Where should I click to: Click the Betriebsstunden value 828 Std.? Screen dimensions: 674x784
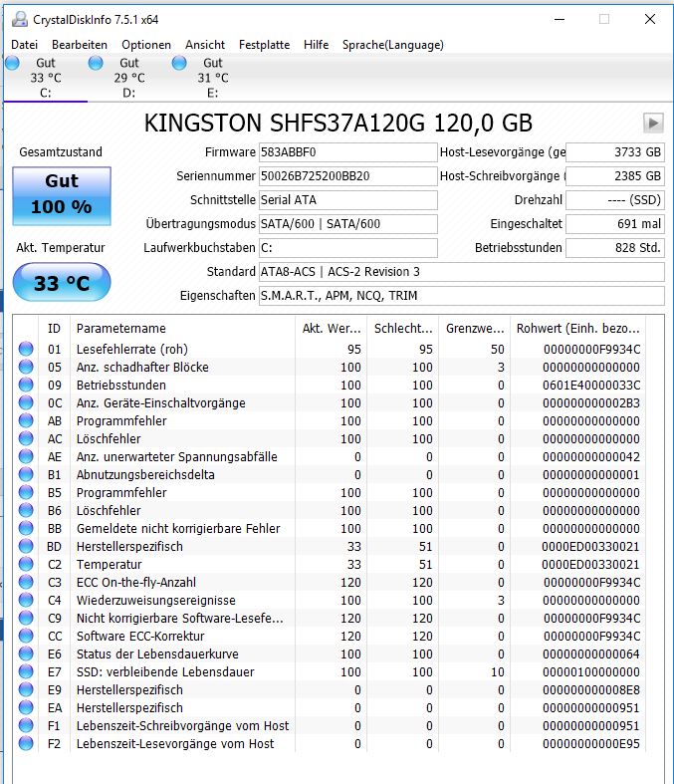pyautogui.click(x=615, y=247)
